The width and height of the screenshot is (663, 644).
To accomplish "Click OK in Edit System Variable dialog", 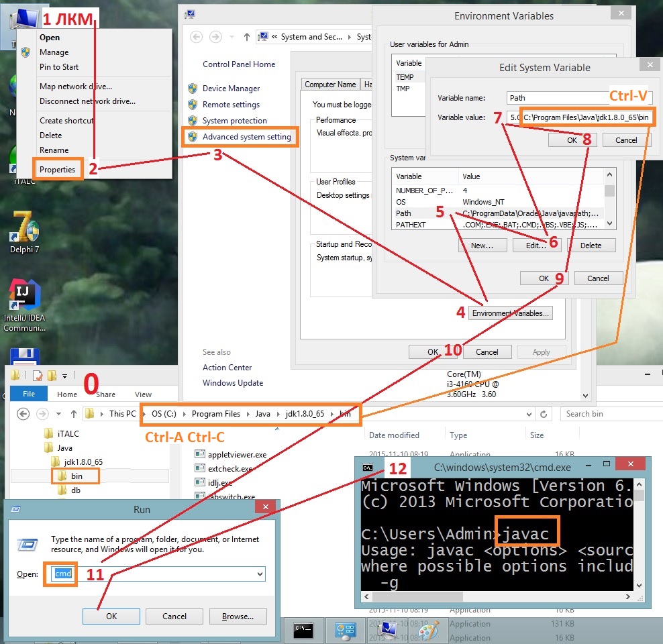I will [x=572, y=140].
